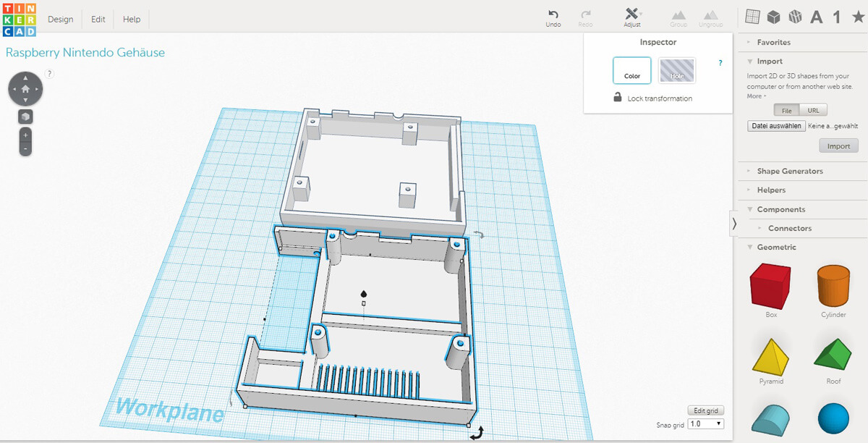Open the Edit menu
The image size is (868, 443).
97,19
